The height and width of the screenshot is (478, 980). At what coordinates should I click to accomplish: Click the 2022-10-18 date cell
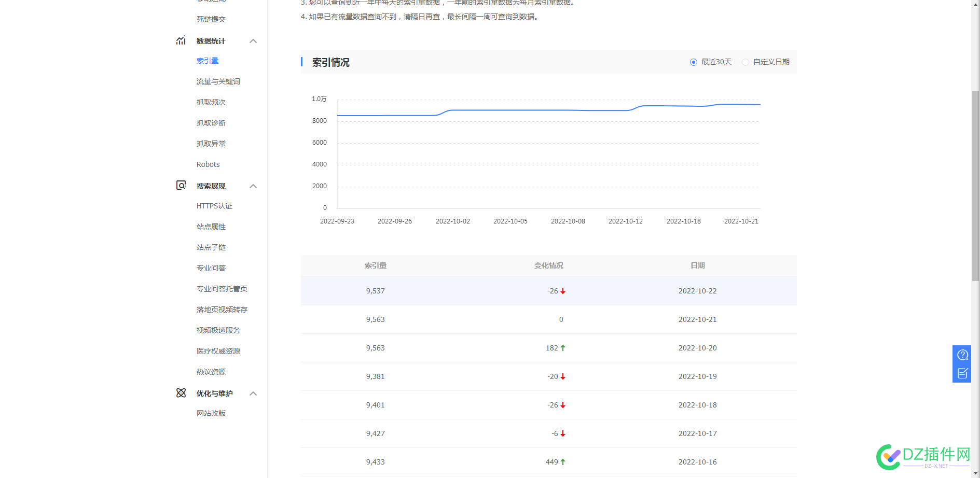tap(698, 405)
